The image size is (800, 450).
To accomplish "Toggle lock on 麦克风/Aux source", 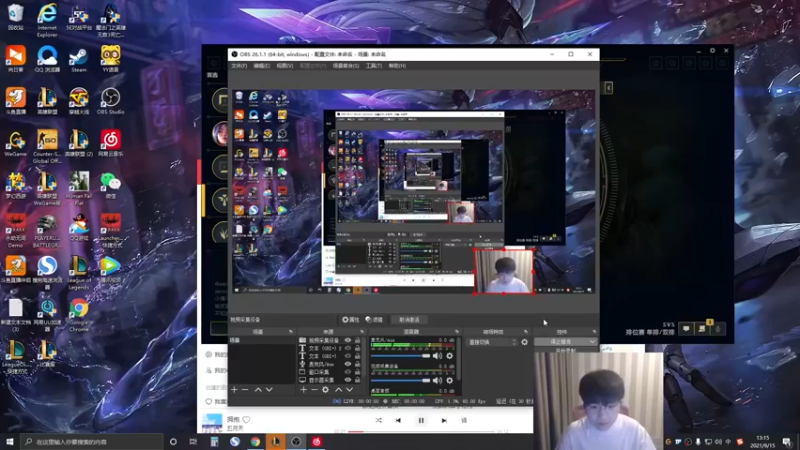I will coord(357,364).
